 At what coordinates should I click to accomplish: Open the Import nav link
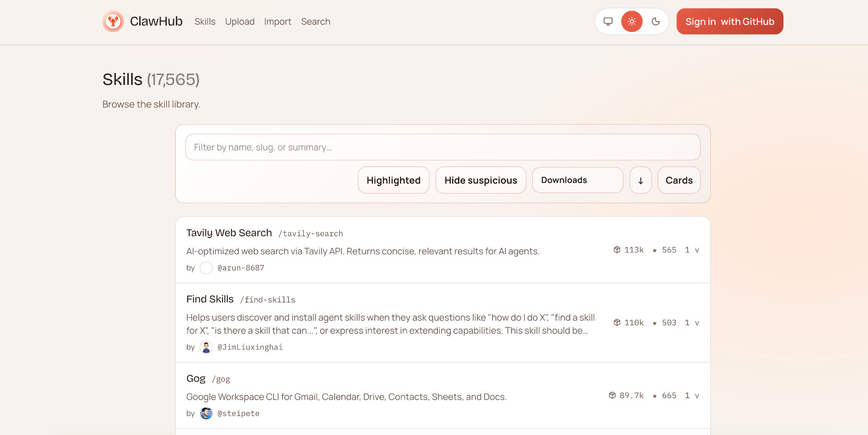click(278, 22)
